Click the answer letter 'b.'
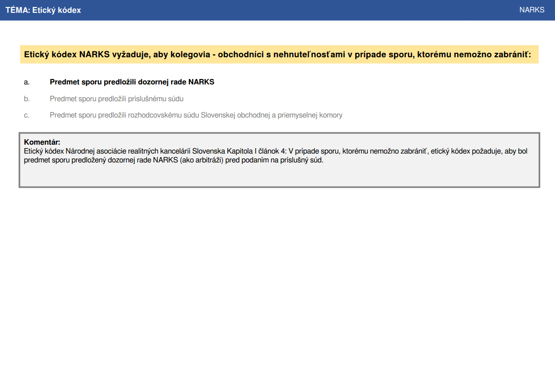The width and height of the screenshot is (555, 392). click(x=27, y=99)
